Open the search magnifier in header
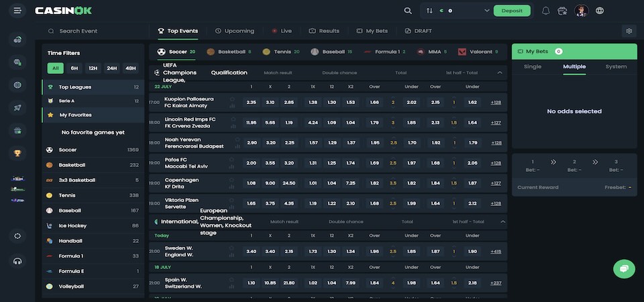This screenshot has height=302, width=644. pos(408,11)
